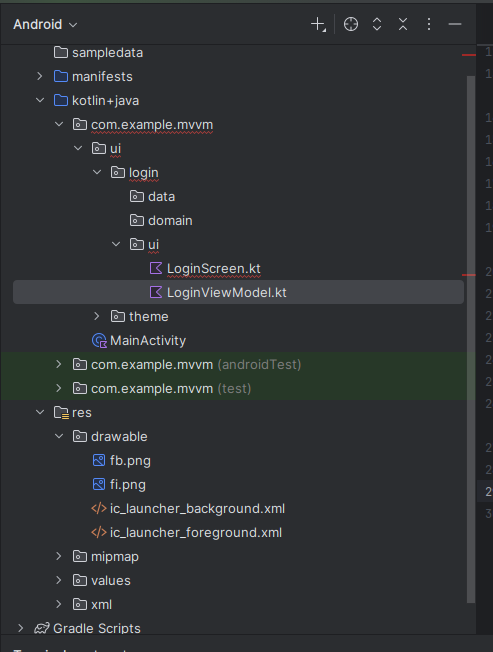Expand the values folder chevron

click(59, 580)
